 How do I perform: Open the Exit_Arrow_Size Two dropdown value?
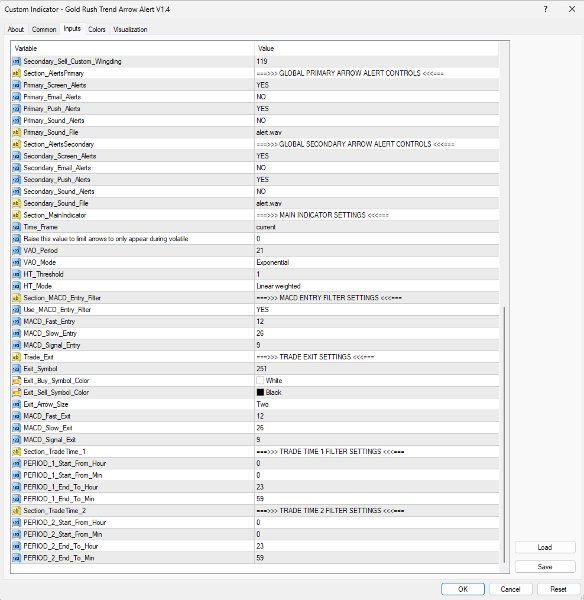pos(377,404)
